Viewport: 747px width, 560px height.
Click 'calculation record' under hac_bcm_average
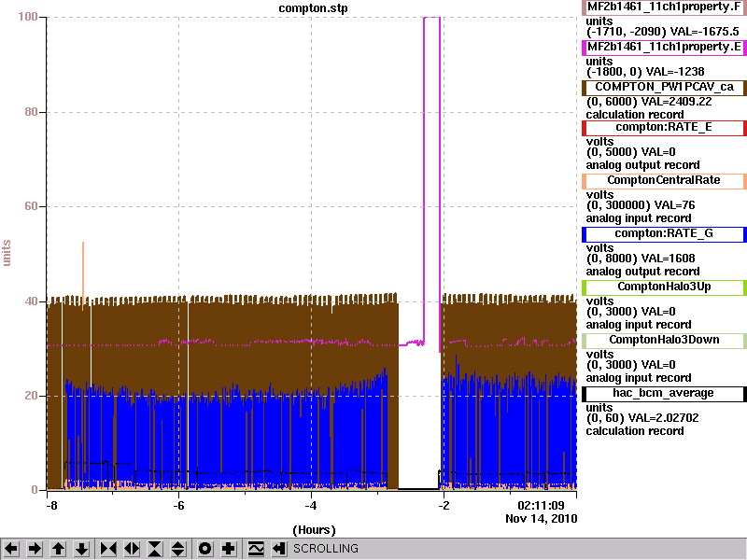(x=635, y=431)
